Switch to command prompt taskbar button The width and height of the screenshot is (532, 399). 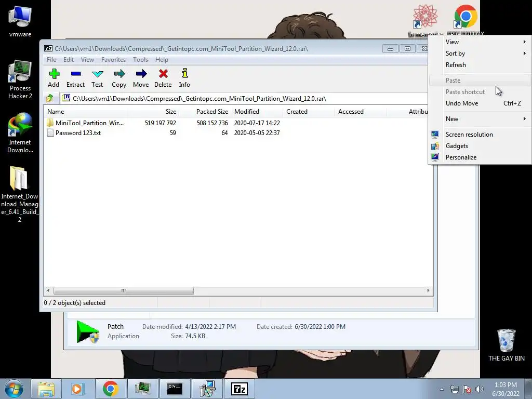pyautogui.click(x=175, y=389)
